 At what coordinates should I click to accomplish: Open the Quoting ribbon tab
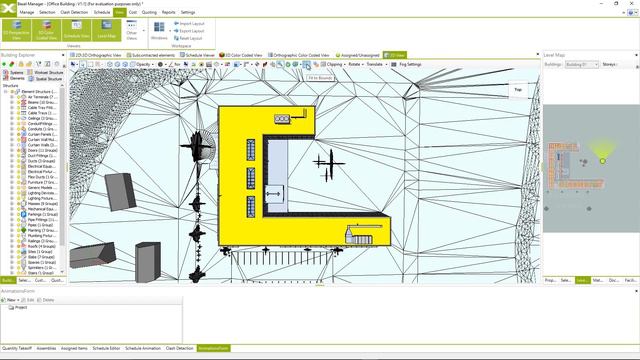tap(149, 12)
